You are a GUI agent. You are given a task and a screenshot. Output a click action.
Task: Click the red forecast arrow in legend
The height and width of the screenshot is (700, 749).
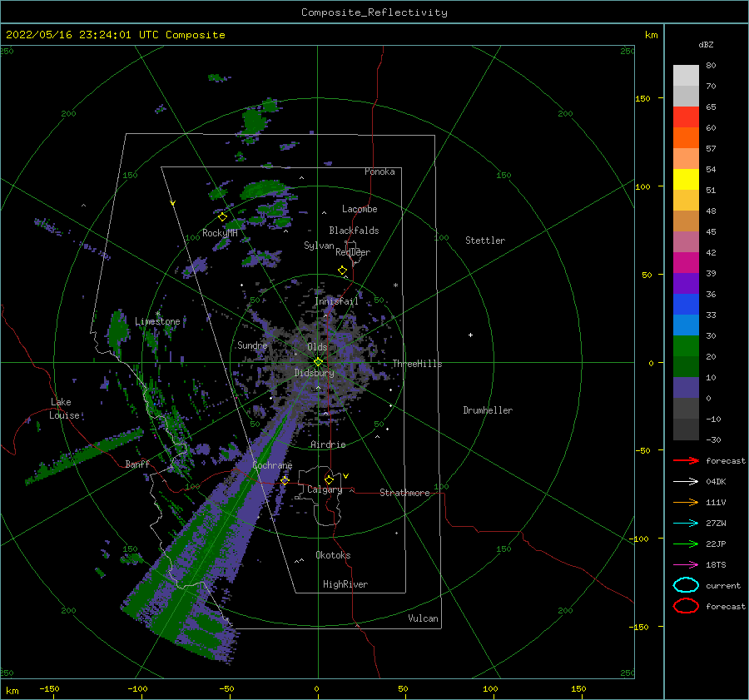click(x=686, y=460)
